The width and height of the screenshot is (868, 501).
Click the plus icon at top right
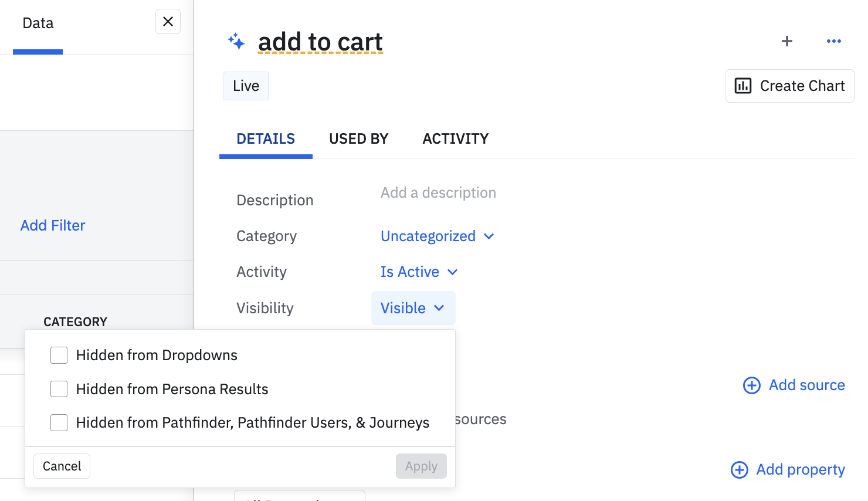point(787,41)
